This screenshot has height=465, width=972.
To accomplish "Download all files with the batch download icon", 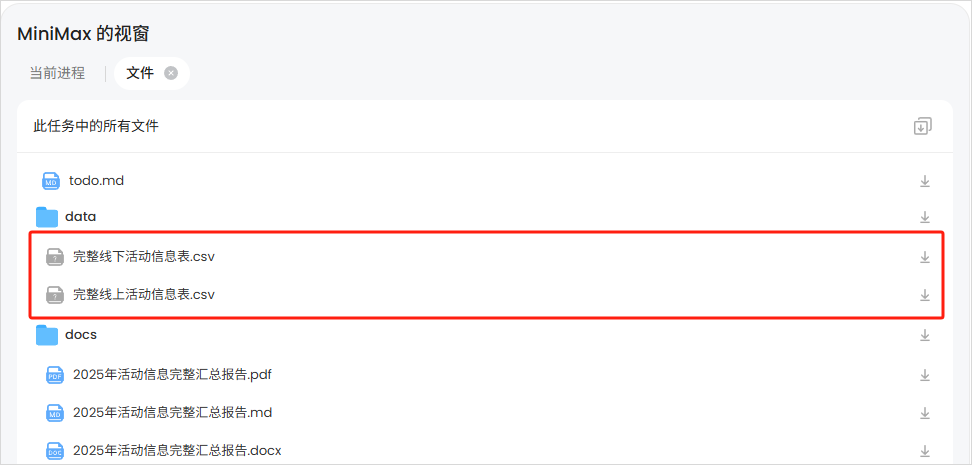I will click(x=922, y=126).
